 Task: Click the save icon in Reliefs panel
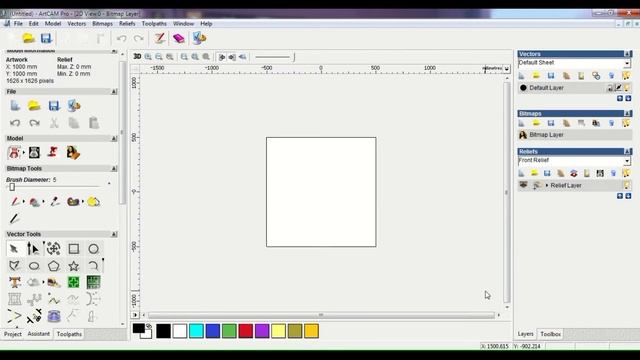coord(547,173)
